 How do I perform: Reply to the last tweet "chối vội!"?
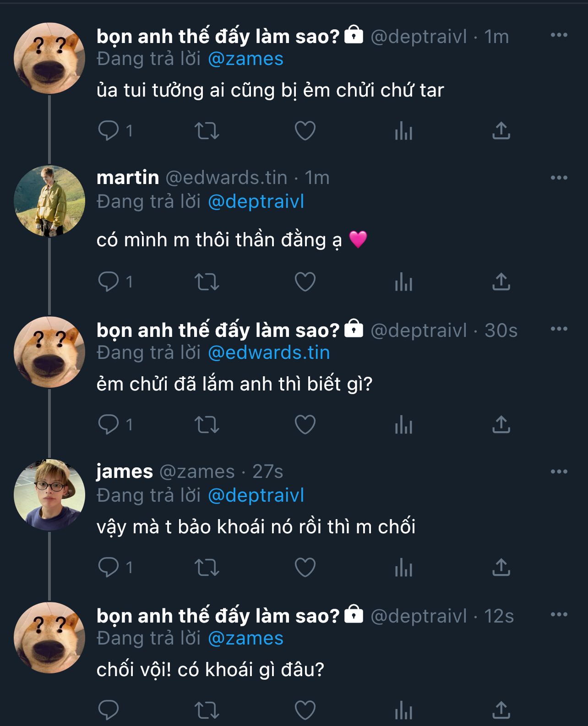point(109,710)
